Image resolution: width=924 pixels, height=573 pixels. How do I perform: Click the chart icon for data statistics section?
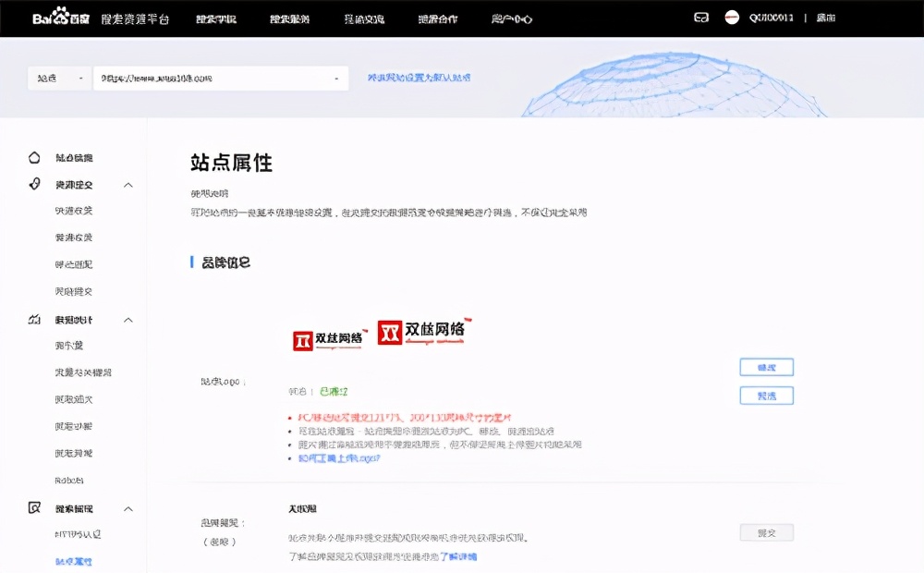coord(32,319)
